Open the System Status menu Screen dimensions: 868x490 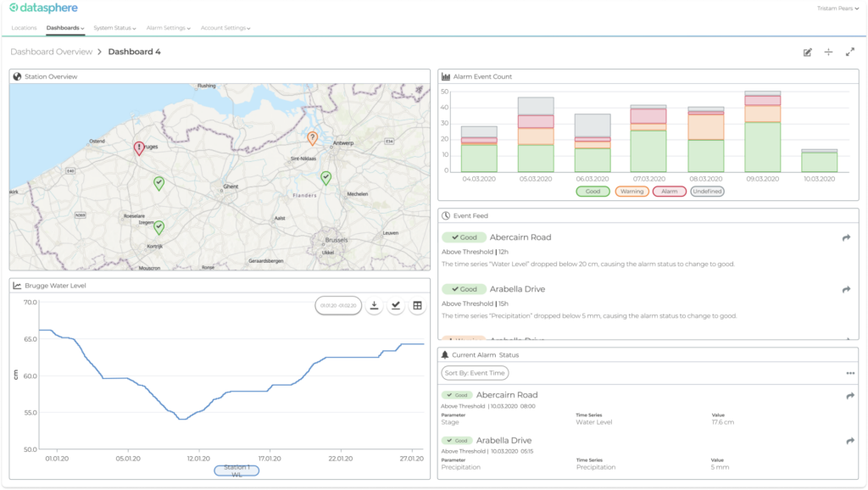click(x=114, y=28)
